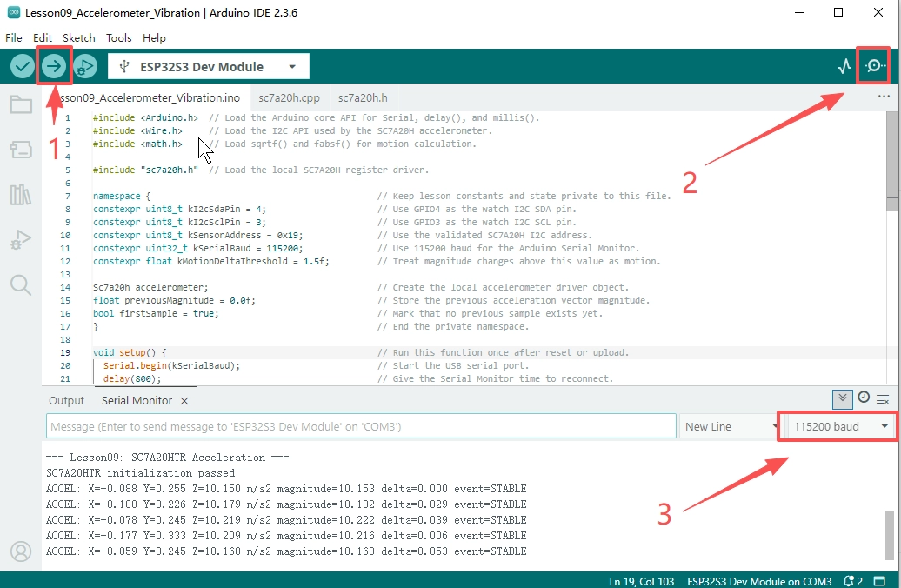Toggle the bottom panel from the status bar
Screen dimensions: 901x588
pyautogui.click(x=879, y=581)
